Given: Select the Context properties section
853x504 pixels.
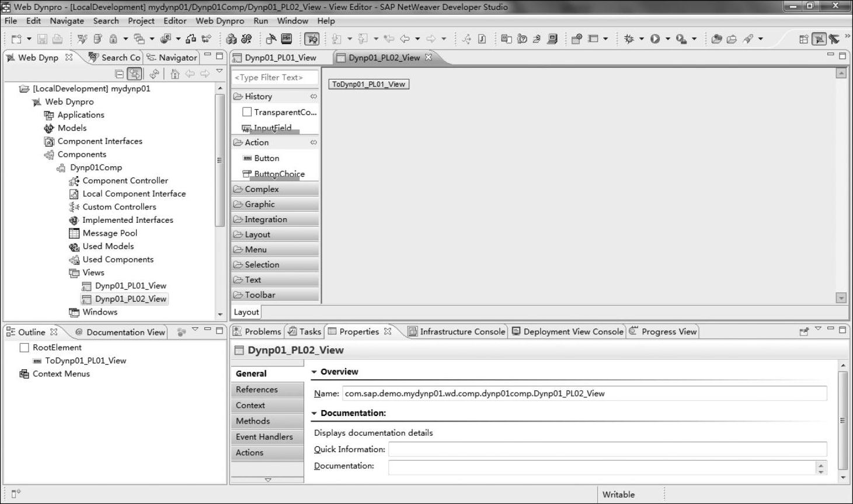Looking at the screenshot, I should coord(267,405).
